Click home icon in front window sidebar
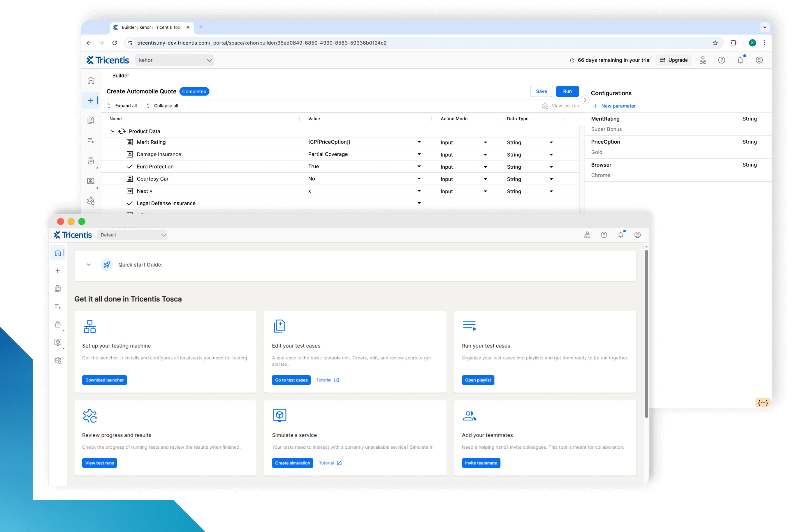Image resolution: width=793 pixels, height=532 pixels. [58, 253]
